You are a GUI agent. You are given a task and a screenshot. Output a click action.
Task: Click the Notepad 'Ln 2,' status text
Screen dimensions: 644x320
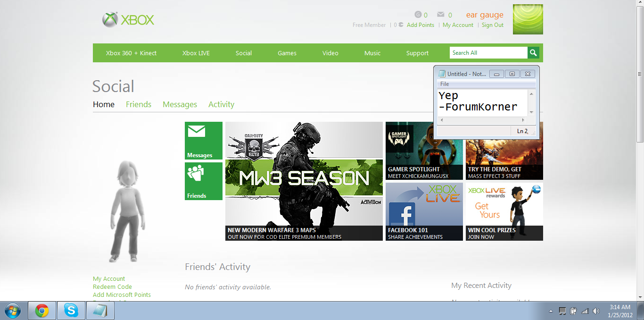(522, 131)
